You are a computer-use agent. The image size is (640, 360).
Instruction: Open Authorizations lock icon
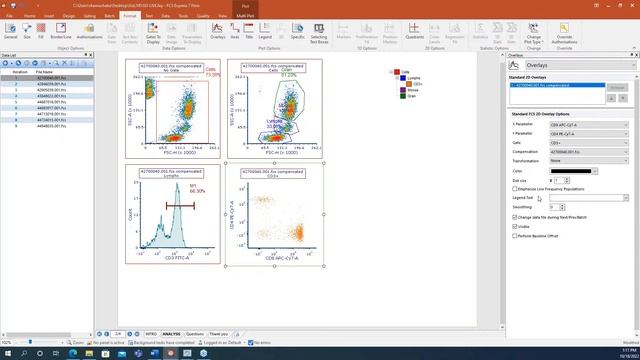(89, 31)
